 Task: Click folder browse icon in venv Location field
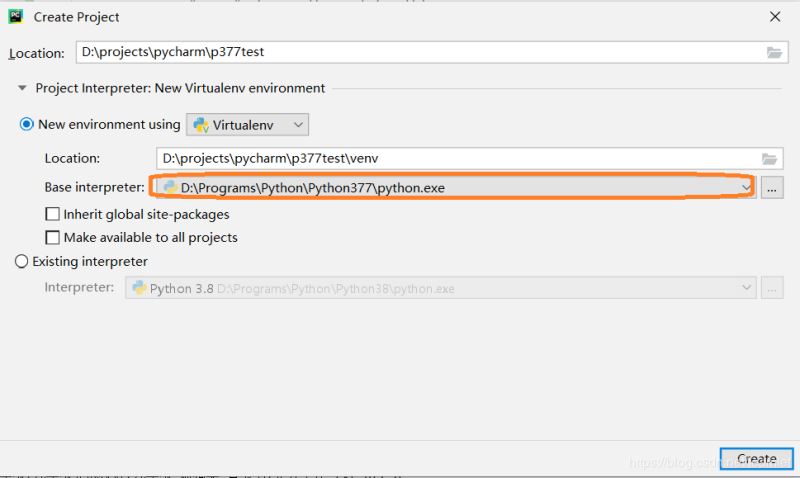click(x=769, y=158)
